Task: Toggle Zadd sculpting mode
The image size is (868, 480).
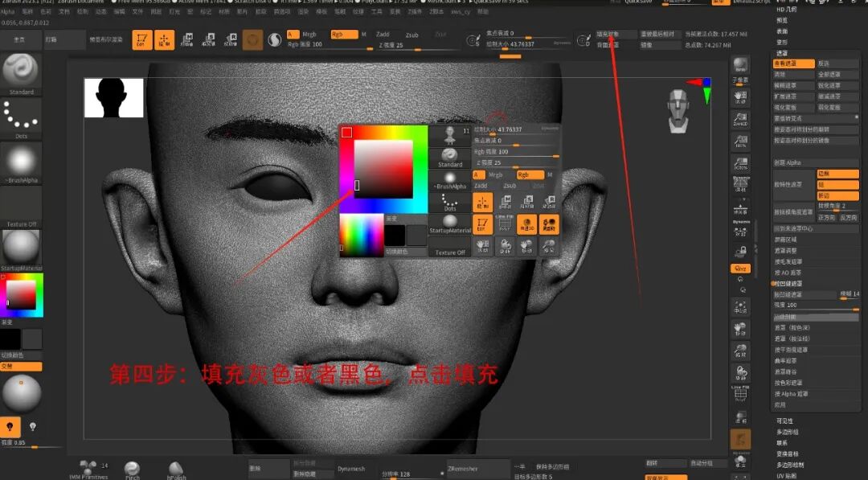Action: tap(384, 35)
